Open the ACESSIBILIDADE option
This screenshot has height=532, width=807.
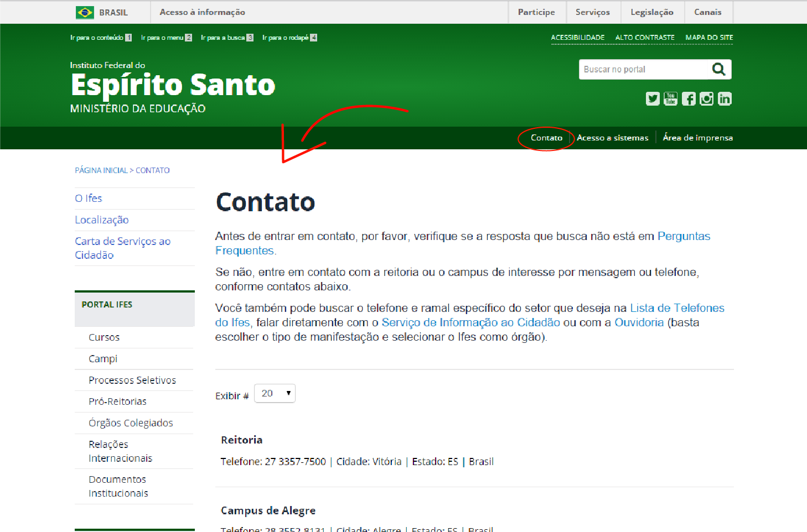tap(577, 37)
